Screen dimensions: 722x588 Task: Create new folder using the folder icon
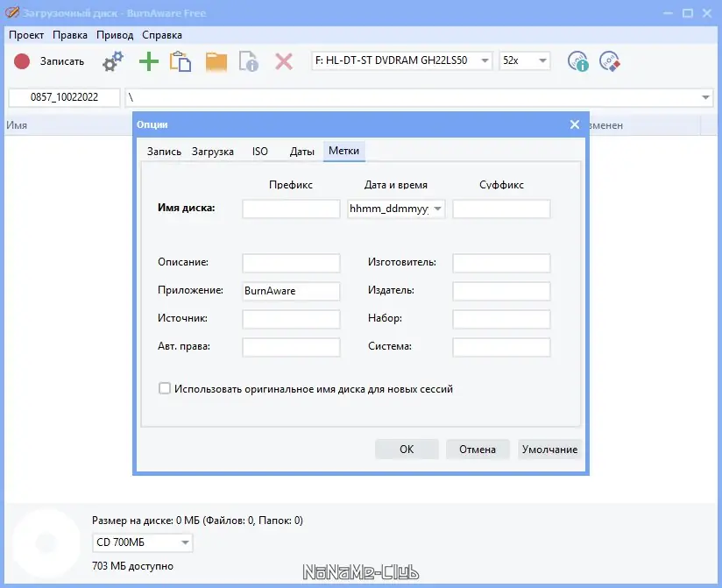coord(216,61)
